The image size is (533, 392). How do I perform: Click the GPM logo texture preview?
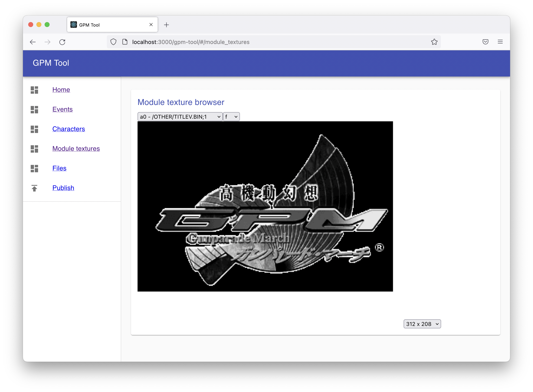click(265, 206)
